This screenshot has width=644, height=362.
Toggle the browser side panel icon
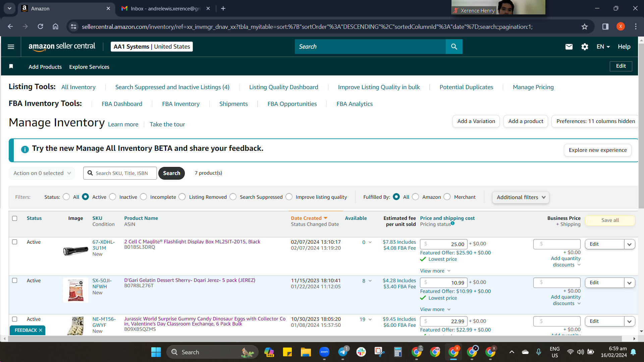point(605,26)
